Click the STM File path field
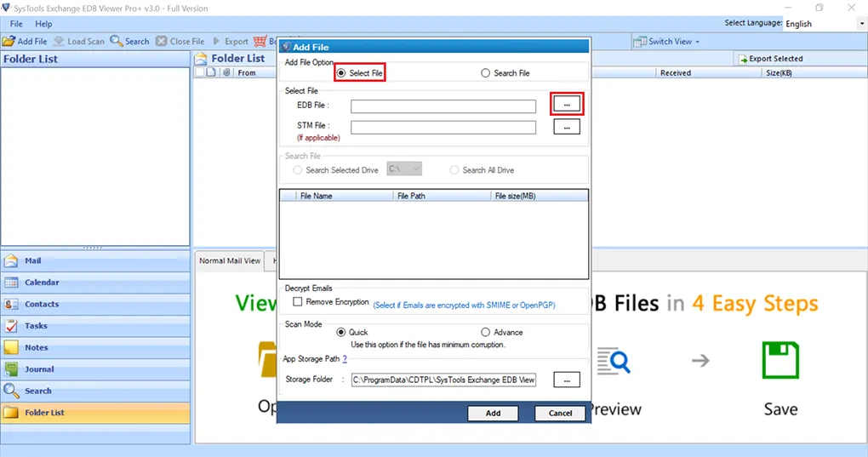Viewport: 868px width, 457px height. click(443, 128)
